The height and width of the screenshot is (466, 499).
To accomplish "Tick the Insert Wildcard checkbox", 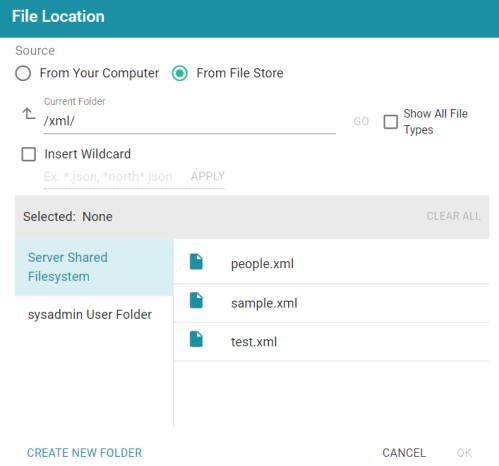I will click(29, 154).
